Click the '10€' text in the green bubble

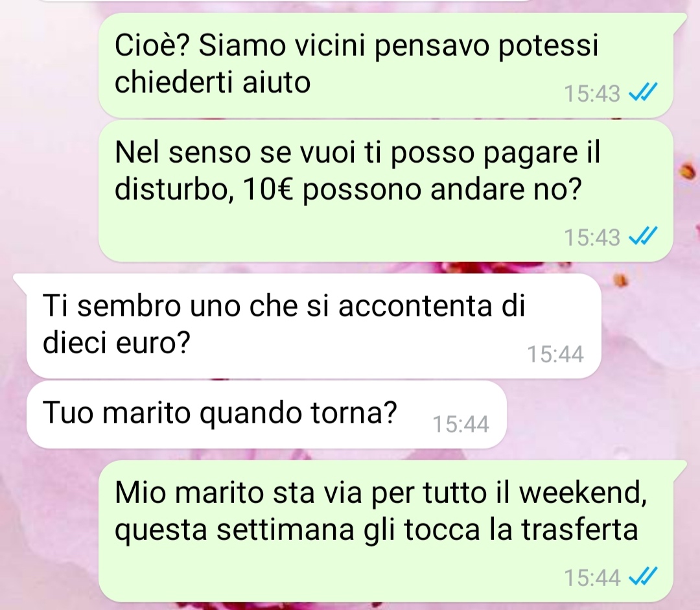[268, 190]
